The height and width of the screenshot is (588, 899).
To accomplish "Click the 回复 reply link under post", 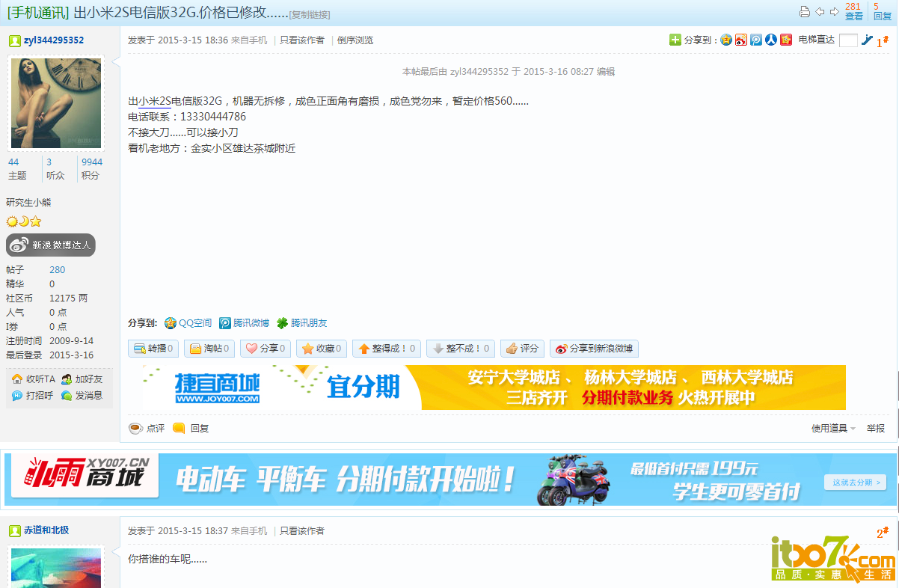I will 191,429.
